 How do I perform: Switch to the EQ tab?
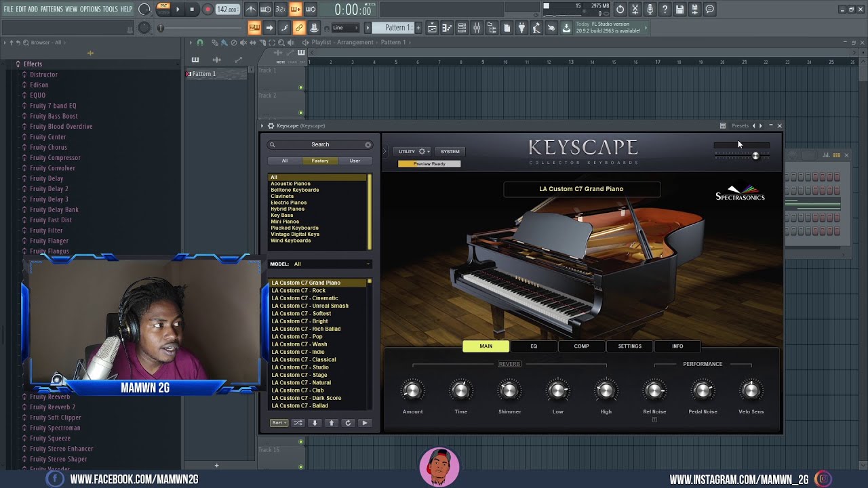click(534, 346)
